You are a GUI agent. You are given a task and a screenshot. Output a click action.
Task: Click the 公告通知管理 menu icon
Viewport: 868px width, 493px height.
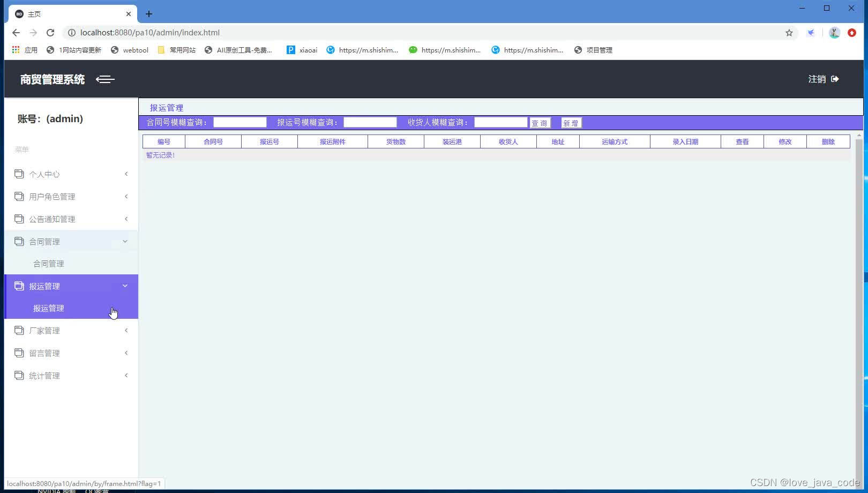19,219
